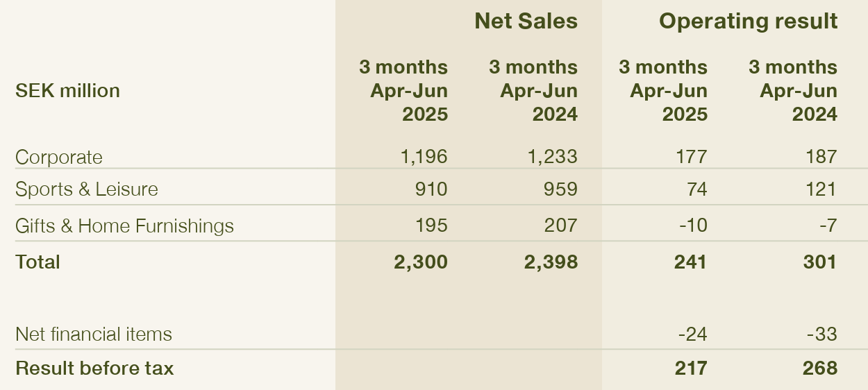The height and width of the screenshot is (390, 868).
Task: Click the Operating result column heading
Action: [x=748, y=21]
